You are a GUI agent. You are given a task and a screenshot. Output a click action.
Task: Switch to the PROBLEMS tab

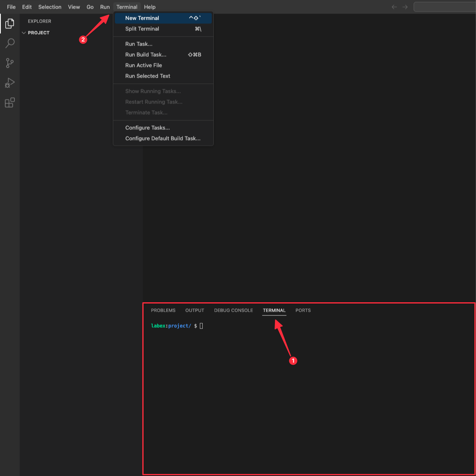163,310
